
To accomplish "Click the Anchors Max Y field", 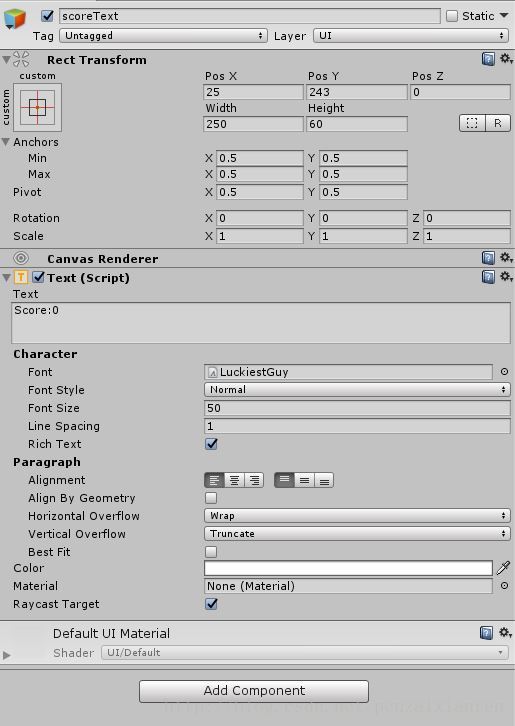I will 364,174.
